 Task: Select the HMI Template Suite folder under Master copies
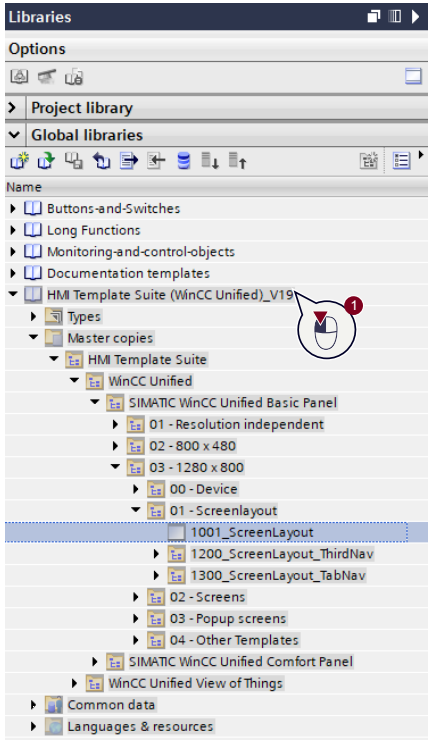(147, 360)
